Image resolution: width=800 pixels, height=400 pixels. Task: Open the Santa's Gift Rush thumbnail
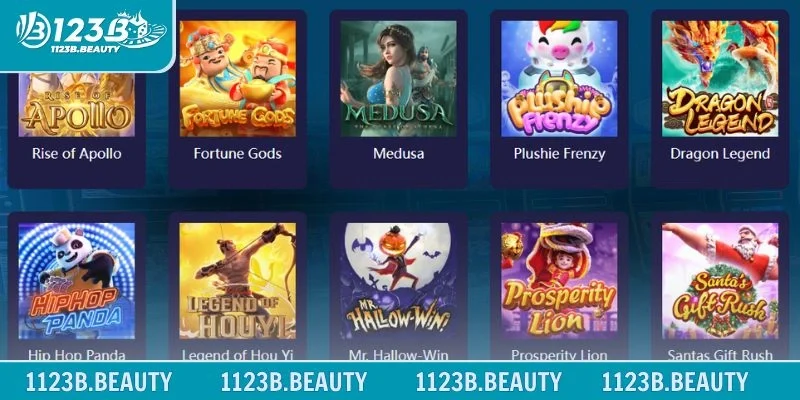point(720,281)
